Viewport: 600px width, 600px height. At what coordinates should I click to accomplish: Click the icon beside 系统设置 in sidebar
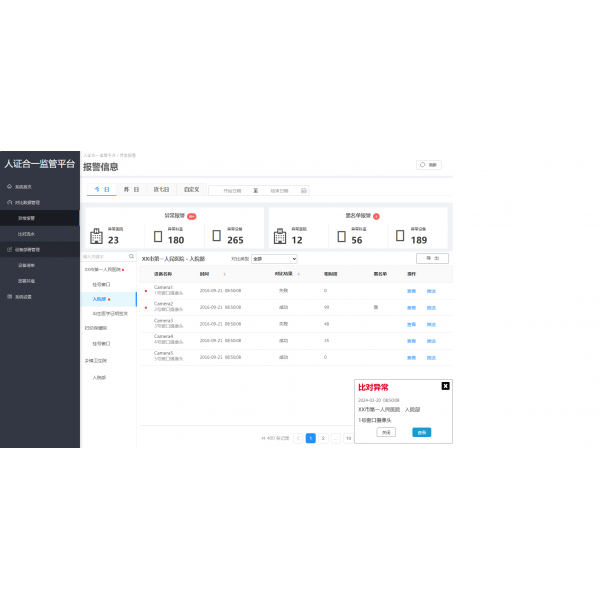[10, 297]
